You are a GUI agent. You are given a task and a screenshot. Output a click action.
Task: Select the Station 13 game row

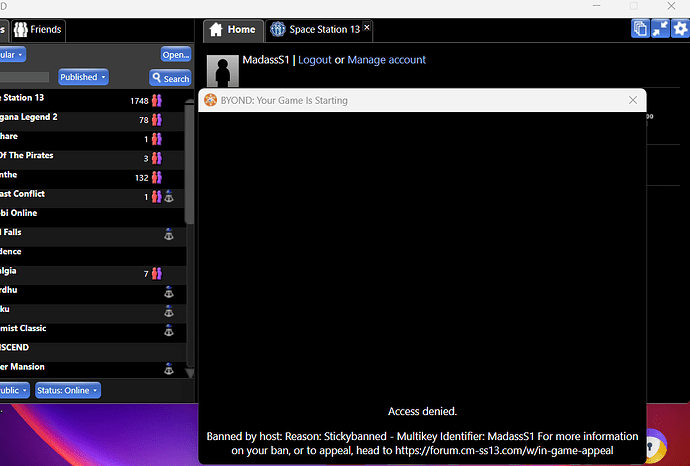(x=92, y=100)
